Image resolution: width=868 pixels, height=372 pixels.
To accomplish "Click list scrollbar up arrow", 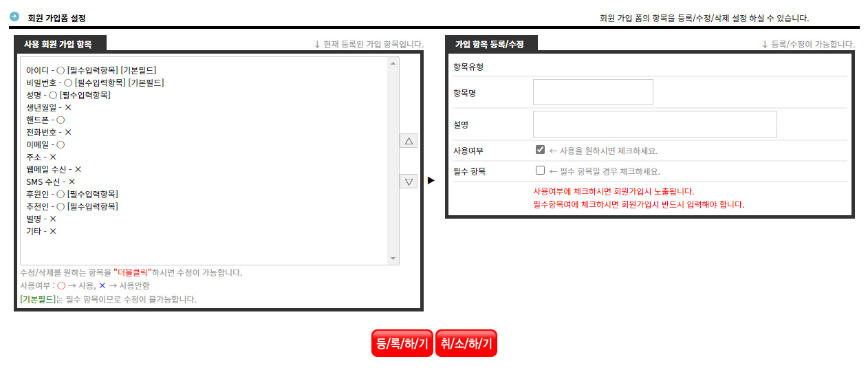I will (x=393, y=64).
